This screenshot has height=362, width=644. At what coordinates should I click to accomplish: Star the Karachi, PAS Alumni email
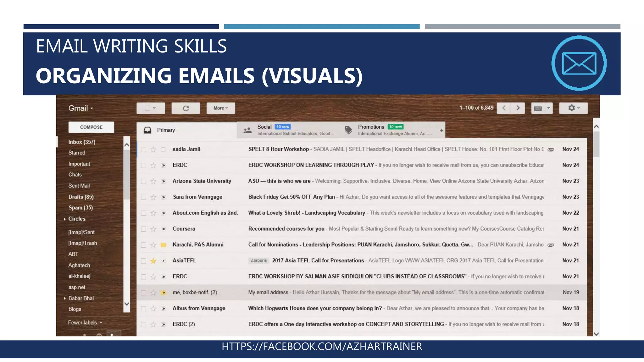(x=153, y=245)
